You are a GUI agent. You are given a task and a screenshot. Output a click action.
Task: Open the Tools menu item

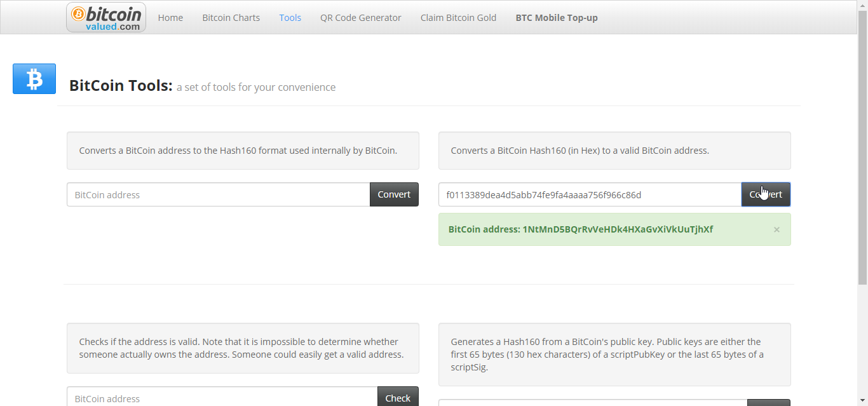click(290, 18)
